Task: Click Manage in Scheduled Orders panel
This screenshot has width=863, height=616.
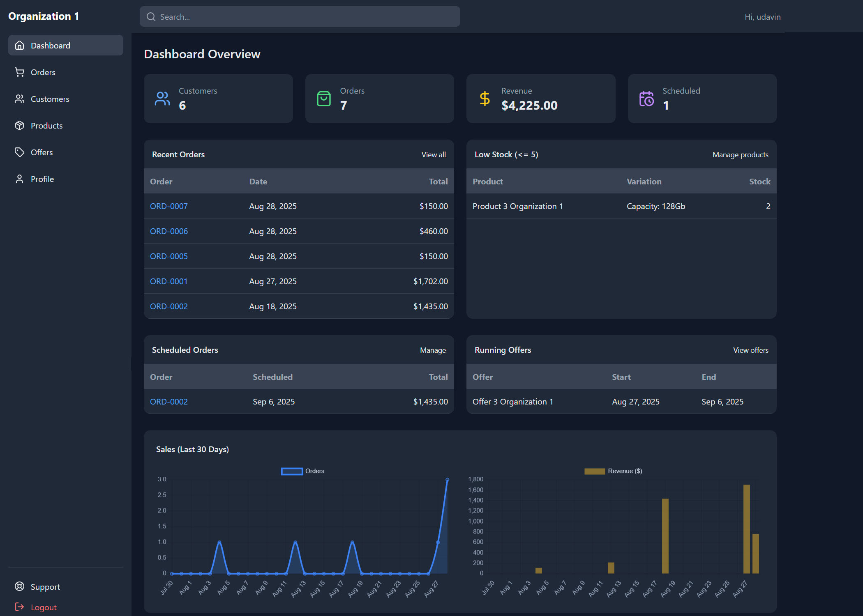Action: tap(433, 350)
